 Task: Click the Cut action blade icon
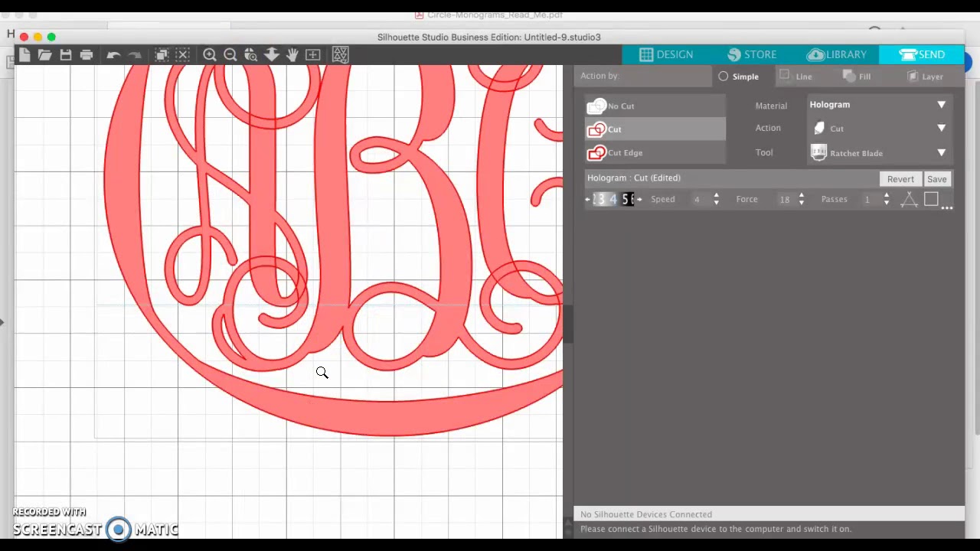819,129
